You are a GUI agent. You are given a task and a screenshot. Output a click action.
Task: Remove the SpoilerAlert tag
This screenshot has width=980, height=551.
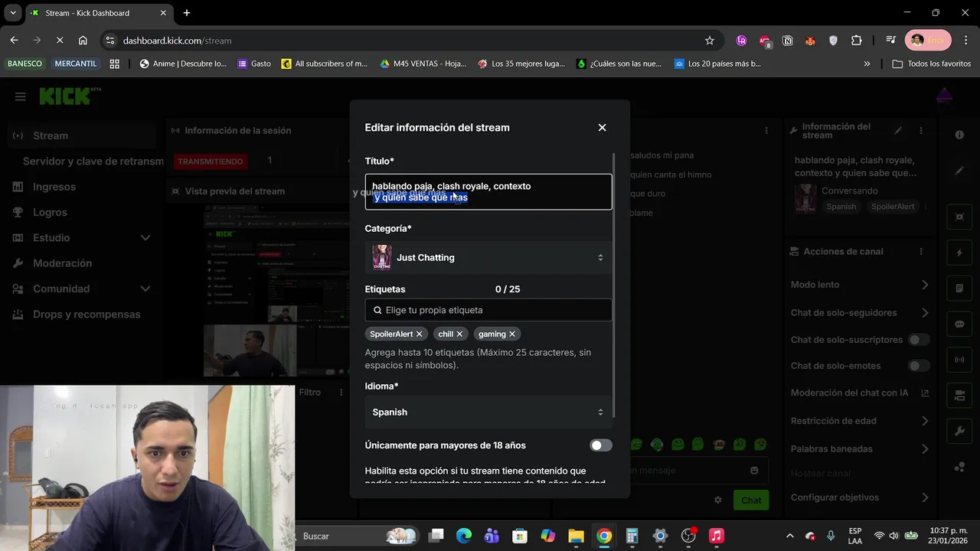(419, 334)
